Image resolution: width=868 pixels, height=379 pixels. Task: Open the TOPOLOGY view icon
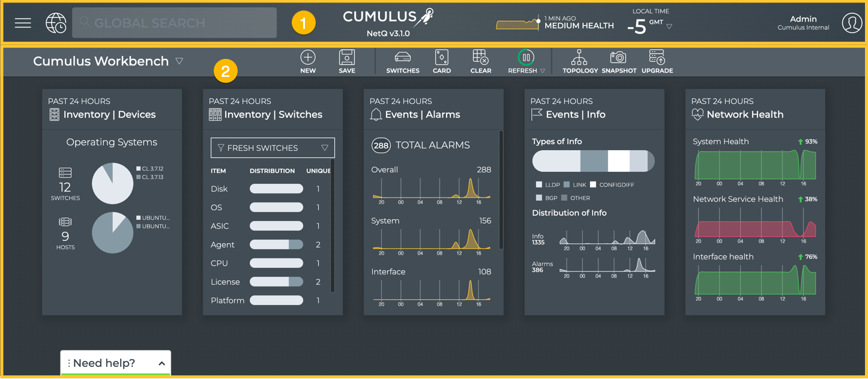click(x=580, y=61)
